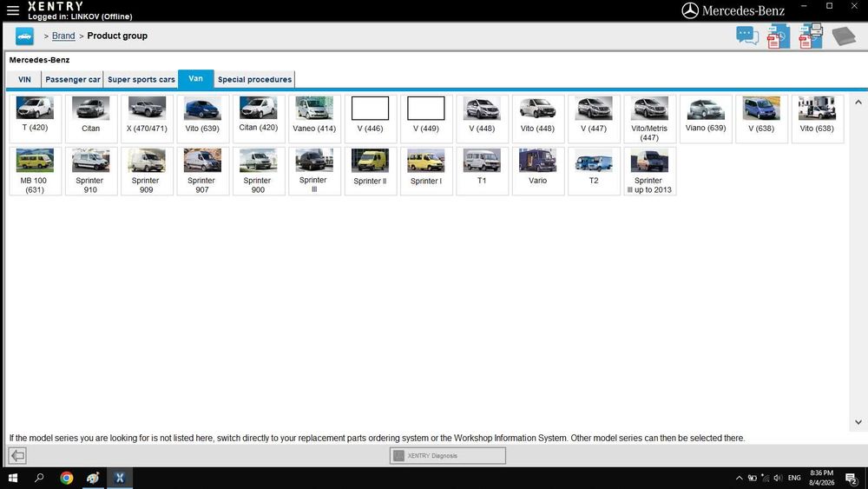Select the V (449) tile

pos(426,119)
